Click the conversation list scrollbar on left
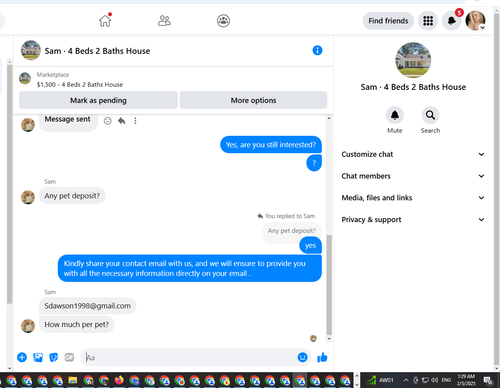 [x=10, y=183]
